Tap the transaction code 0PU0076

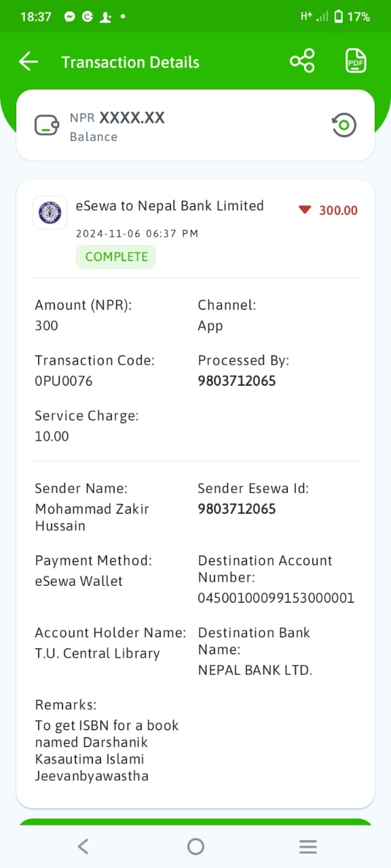64,381
